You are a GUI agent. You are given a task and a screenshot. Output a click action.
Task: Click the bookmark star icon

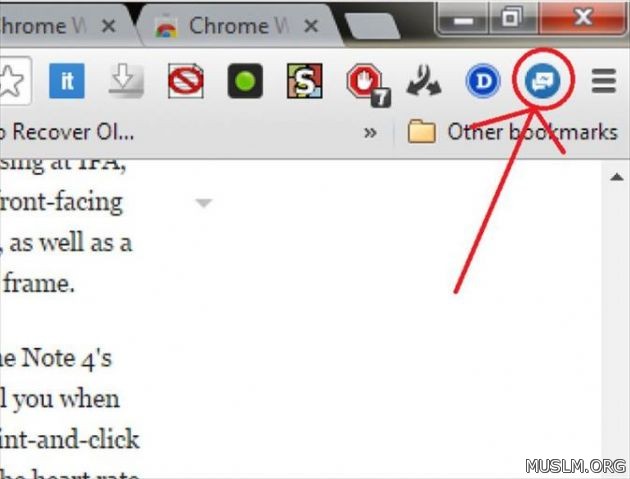(11, 81)
